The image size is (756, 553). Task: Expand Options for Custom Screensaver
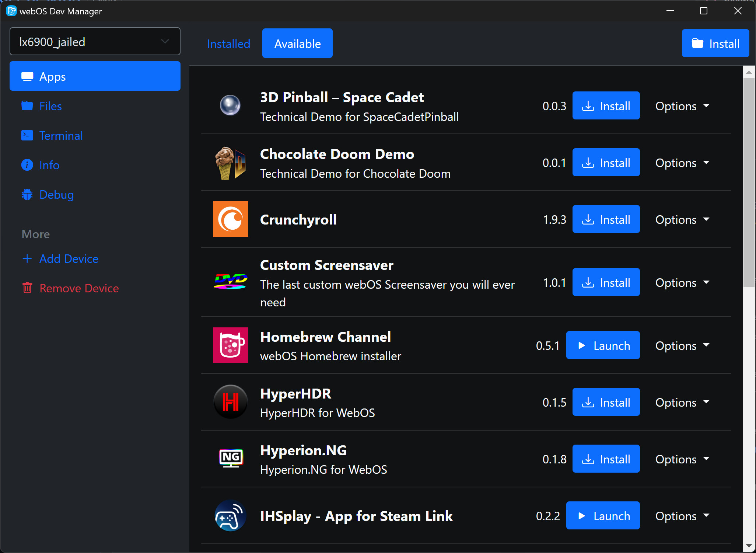682,282
